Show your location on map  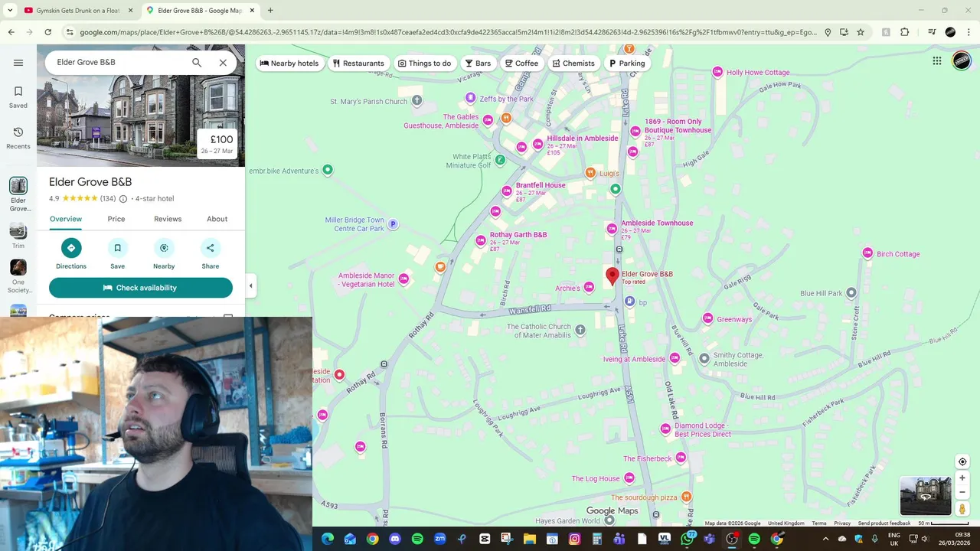point(962,461)
